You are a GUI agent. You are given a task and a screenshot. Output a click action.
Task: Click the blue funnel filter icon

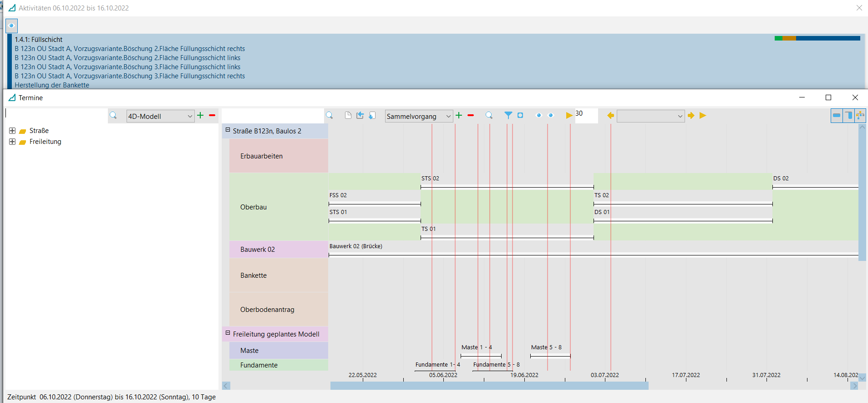[508, 116]
